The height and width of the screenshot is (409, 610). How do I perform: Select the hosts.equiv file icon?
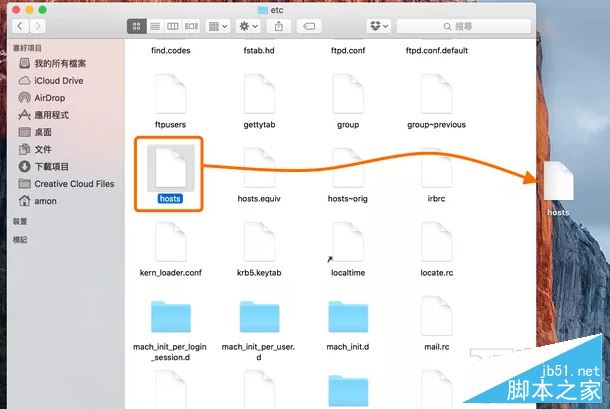[x=259, y=168]
